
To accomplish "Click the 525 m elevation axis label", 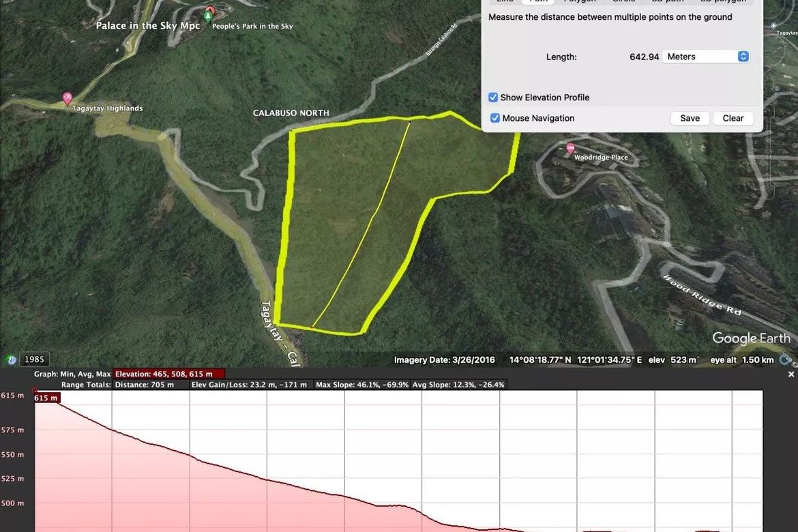I will [x=12, y=479].
